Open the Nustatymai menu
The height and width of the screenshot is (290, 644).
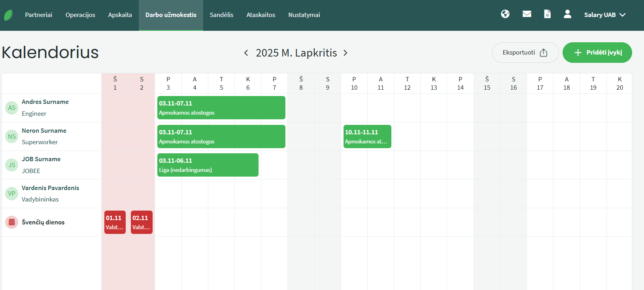coord(304,15)
